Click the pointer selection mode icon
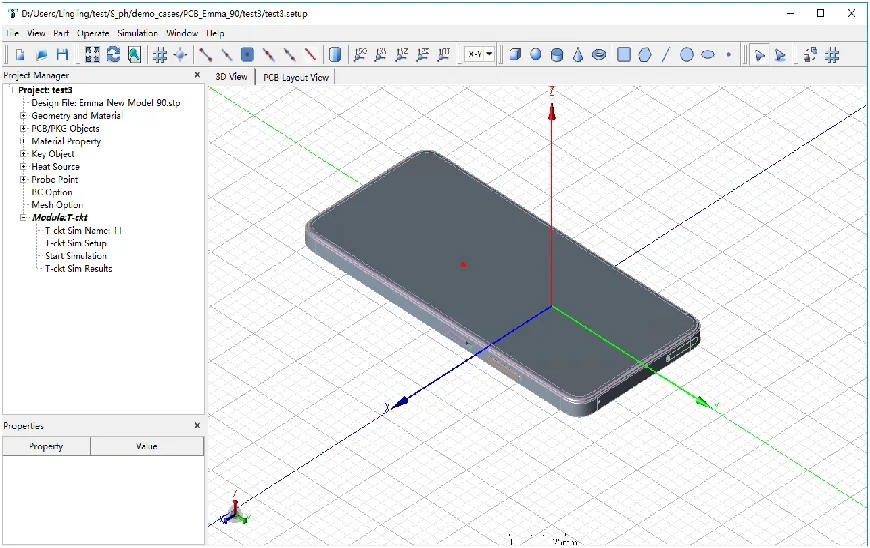870x548 pixels. pyautogui.click(x=759, y=55)
